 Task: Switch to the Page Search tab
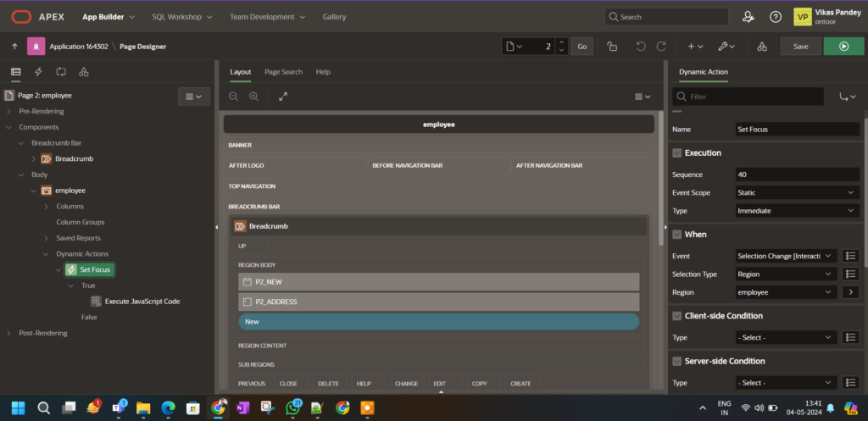283,72
